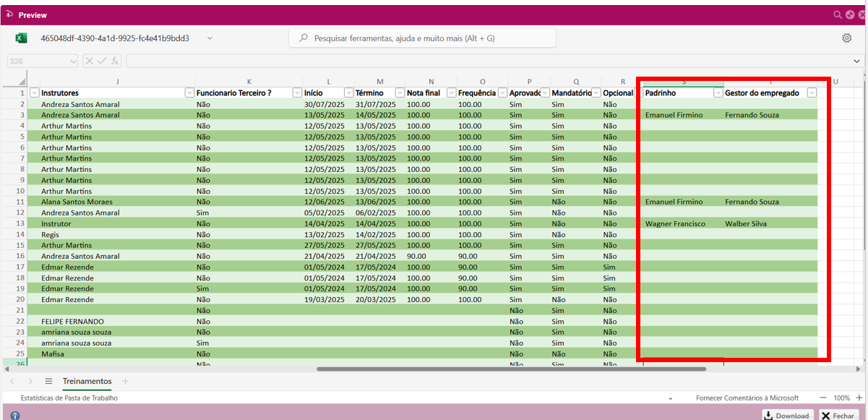Open the Padrinho column filter dropdown

coord(718,93)
